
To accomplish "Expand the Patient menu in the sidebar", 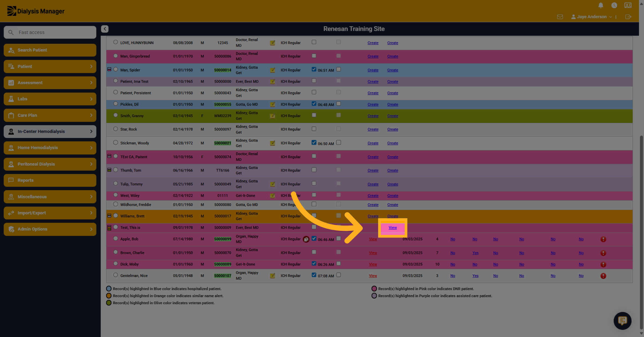I will (50, 66).
